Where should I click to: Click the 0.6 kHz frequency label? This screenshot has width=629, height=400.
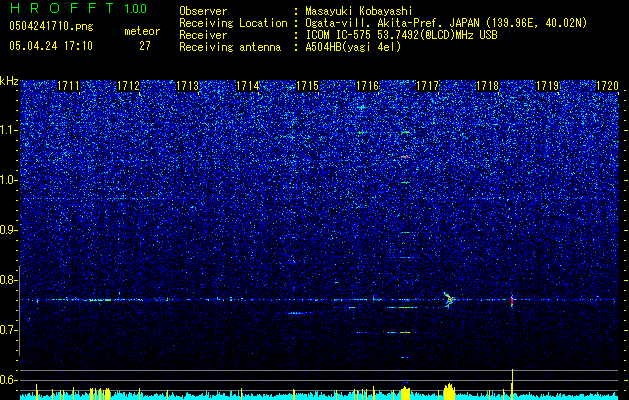8,380
